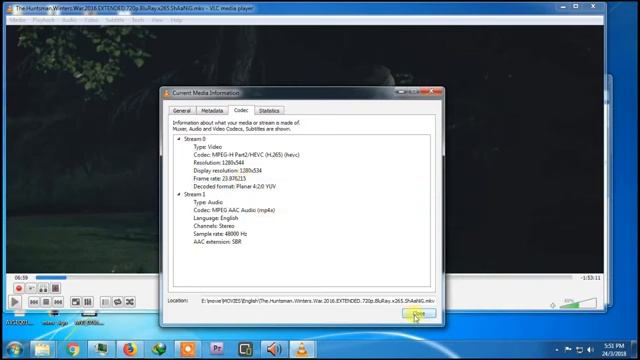Viewport: 640px width, 360px height.
Task: Click the red Record button in VLC
Action: [19, 288]
